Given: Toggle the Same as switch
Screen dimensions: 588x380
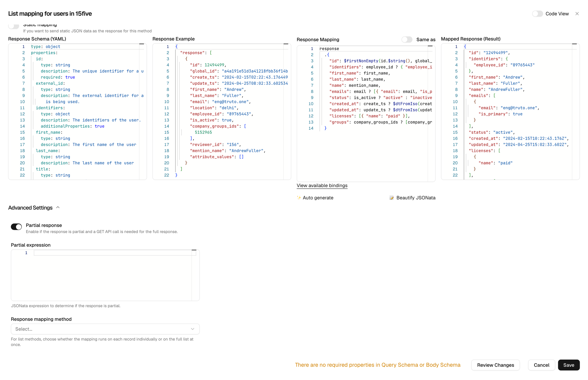Looking at the screenshot, I should point(407,39).
